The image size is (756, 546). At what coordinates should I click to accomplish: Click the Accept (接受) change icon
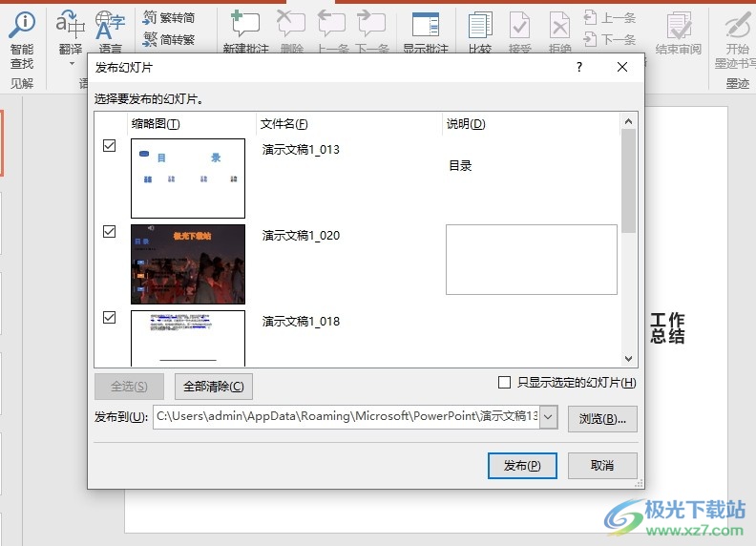click(x=519, y=24)
